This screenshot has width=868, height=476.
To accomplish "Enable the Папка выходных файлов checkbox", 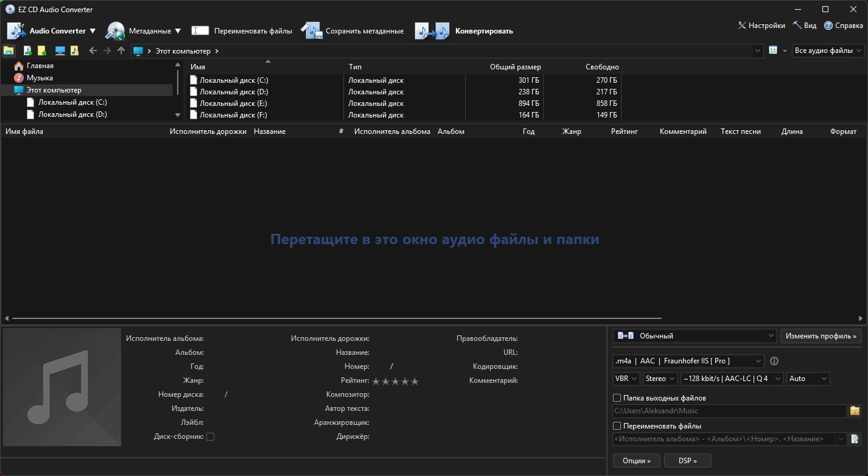I will [617, 398].
